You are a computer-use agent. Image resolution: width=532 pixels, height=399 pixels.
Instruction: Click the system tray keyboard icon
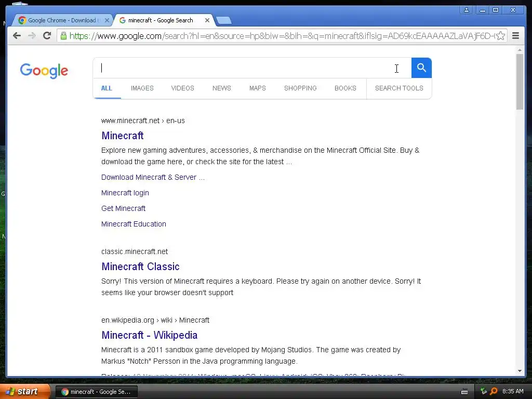click(x=464, y=392)
